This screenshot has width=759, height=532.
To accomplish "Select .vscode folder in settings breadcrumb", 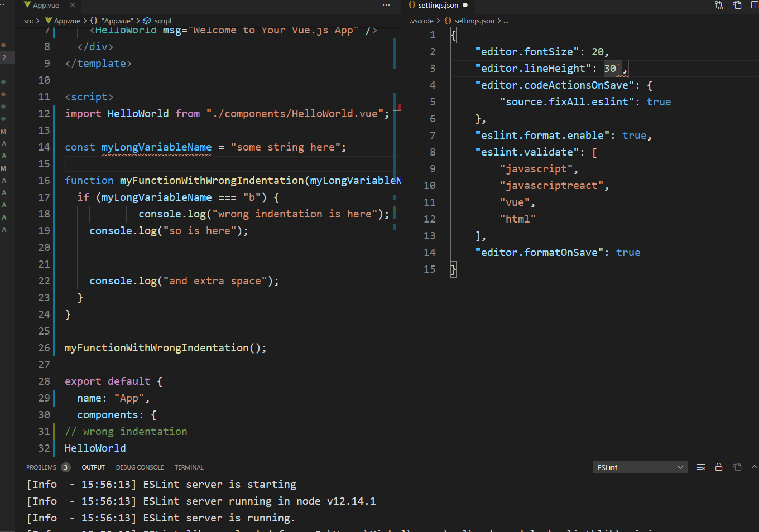I will [421, 21].
